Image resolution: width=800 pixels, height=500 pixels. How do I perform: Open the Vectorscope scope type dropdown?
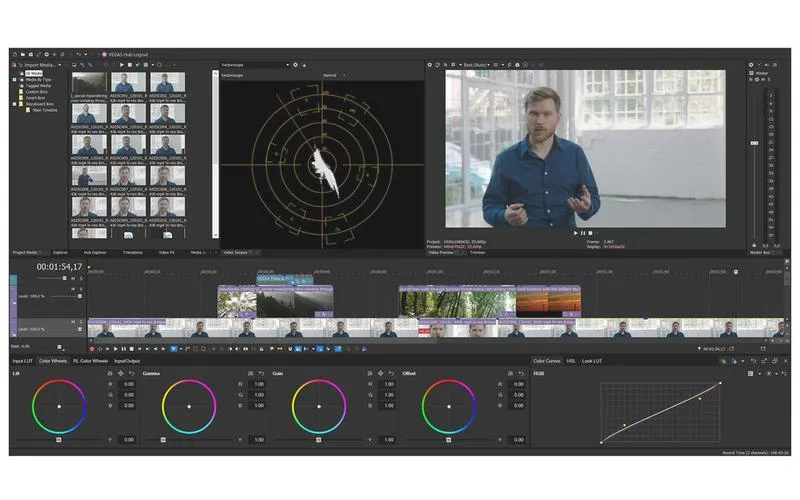pos(255,65)
